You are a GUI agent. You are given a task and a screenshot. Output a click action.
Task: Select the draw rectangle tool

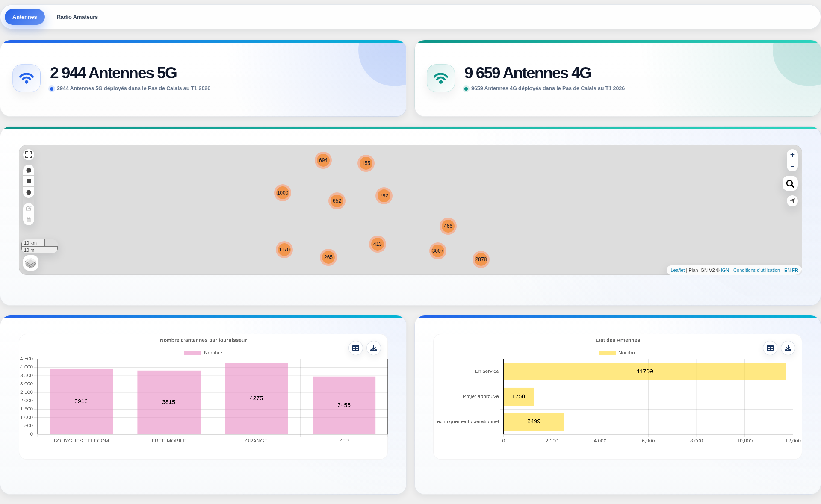[x=29, y=181]
